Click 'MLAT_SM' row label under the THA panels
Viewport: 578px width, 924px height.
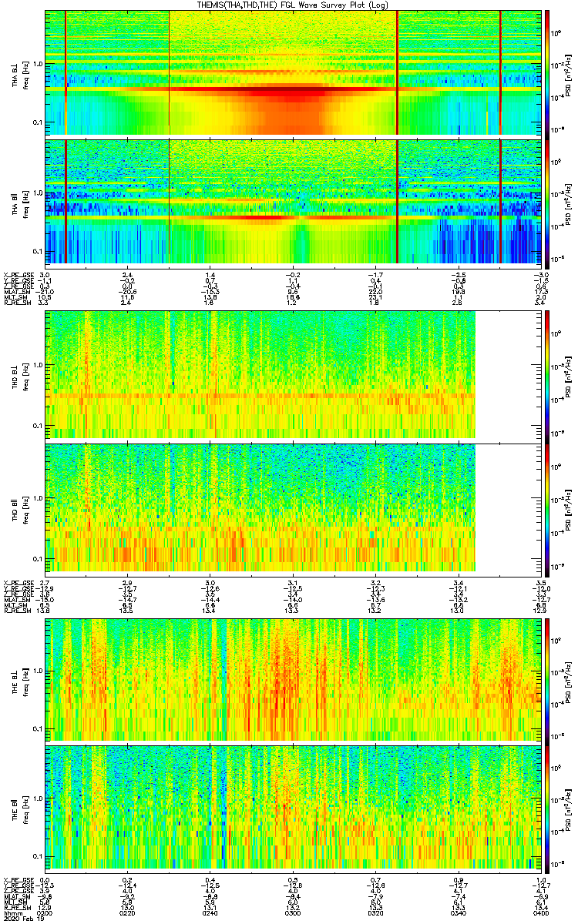(x=15, y=293)
